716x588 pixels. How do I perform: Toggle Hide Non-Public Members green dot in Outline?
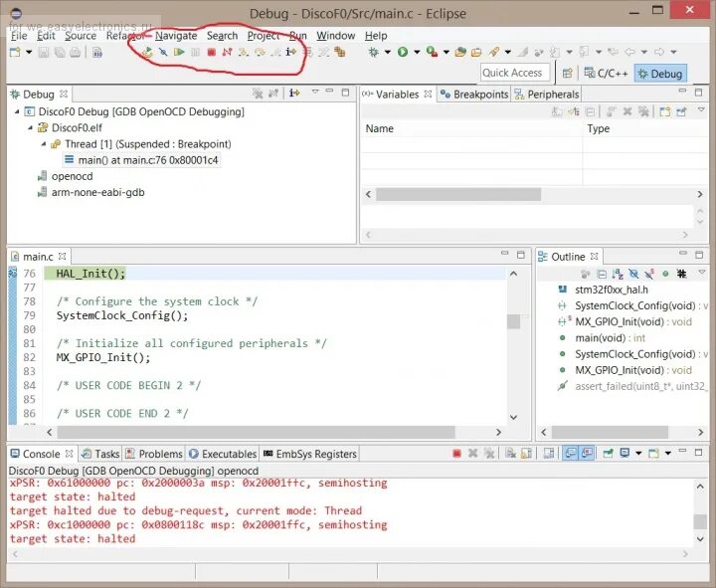point(665,274)
